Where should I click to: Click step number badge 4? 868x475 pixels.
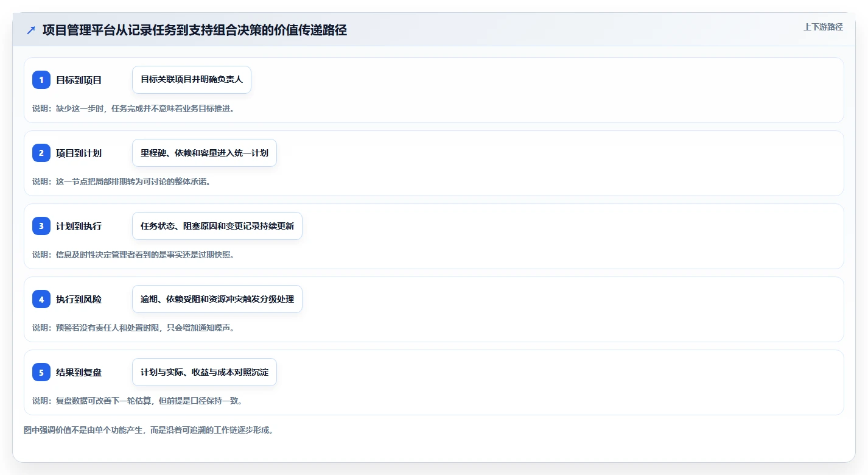[41, 299]
